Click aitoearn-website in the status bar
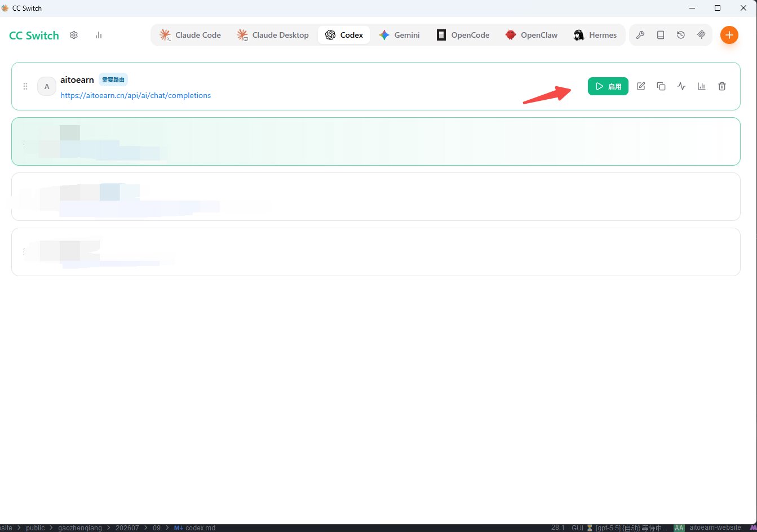This screenshot has width=757, height=532. coord(715,528)
